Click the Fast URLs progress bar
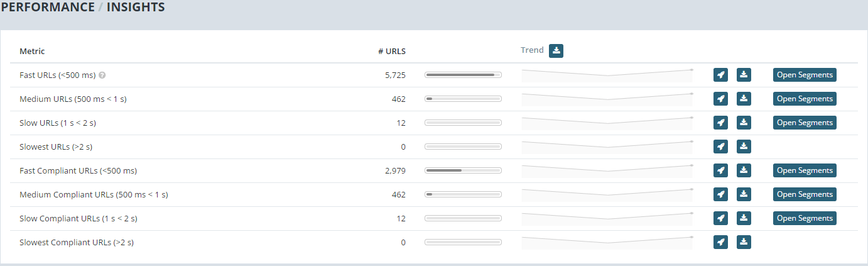Image resolution: width=868 pixels, height=266 pixels. pyautogui.click(x=463, y=75)
